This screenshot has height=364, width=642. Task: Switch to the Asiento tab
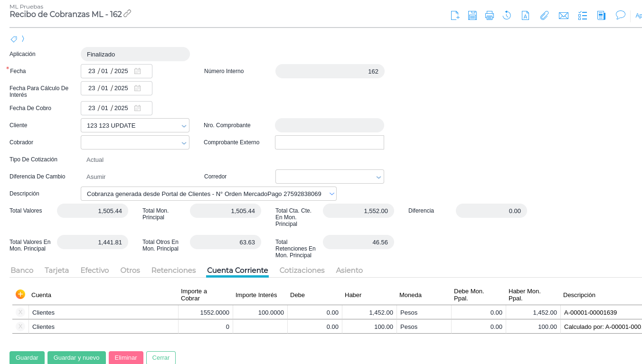pos(349,270)
